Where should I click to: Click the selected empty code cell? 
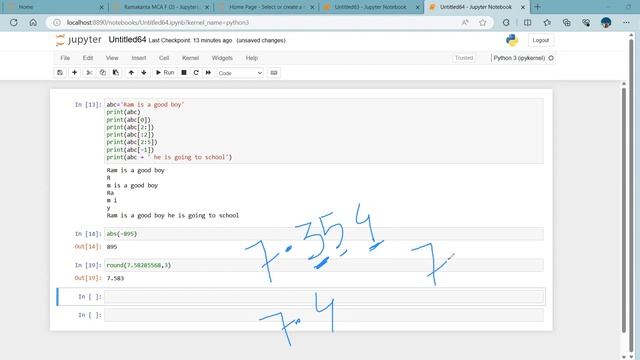(324, 297)
